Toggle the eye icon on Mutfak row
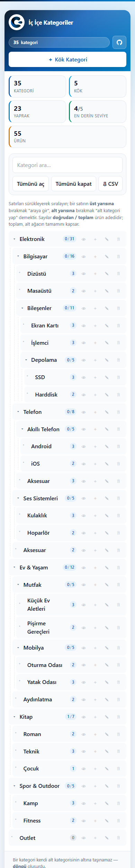The image size is (135, 868). 83,585
